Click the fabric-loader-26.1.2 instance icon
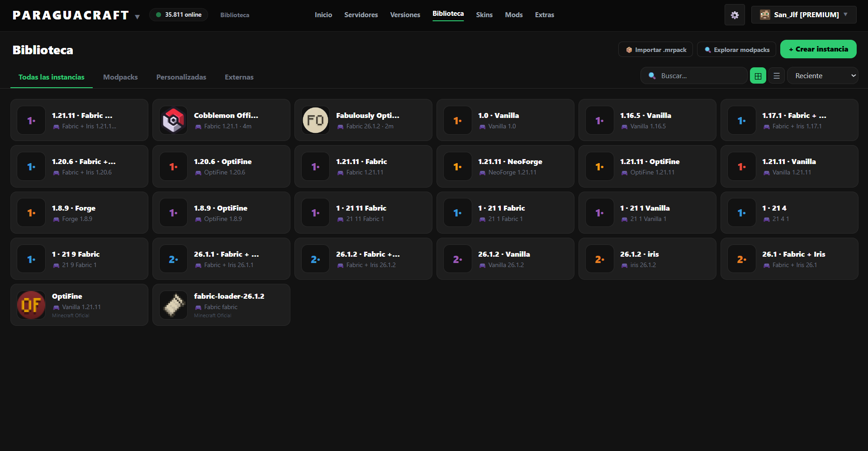Screen dimensions: 868x451 [x=173, y=305]
